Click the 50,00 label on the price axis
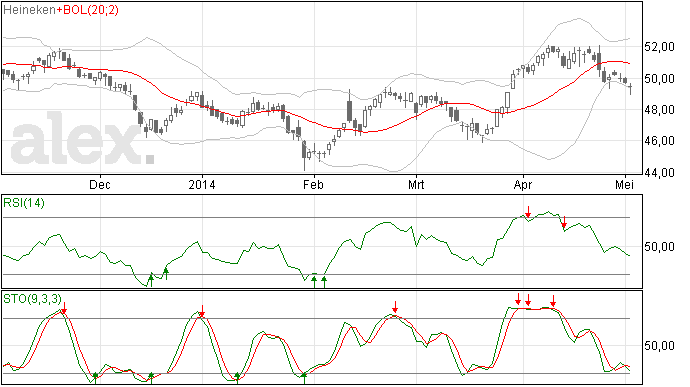690x387 pixels. pos(659,79)
